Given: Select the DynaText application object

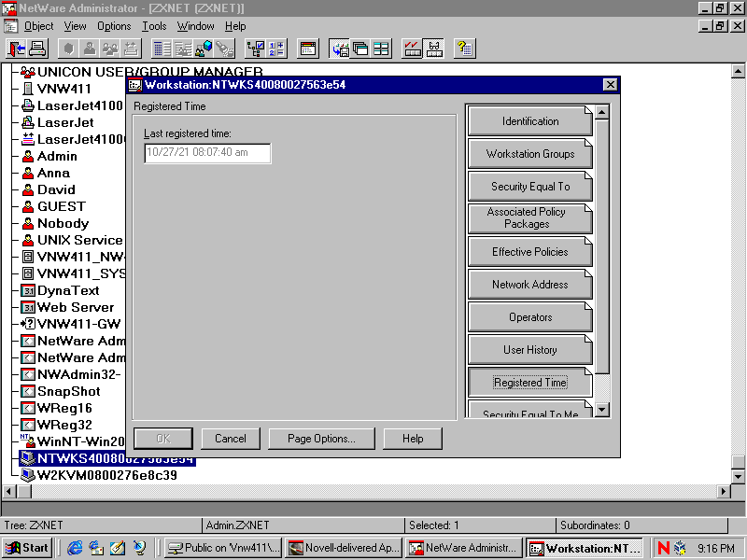Looking at the screenshot, I should (60, 290).
